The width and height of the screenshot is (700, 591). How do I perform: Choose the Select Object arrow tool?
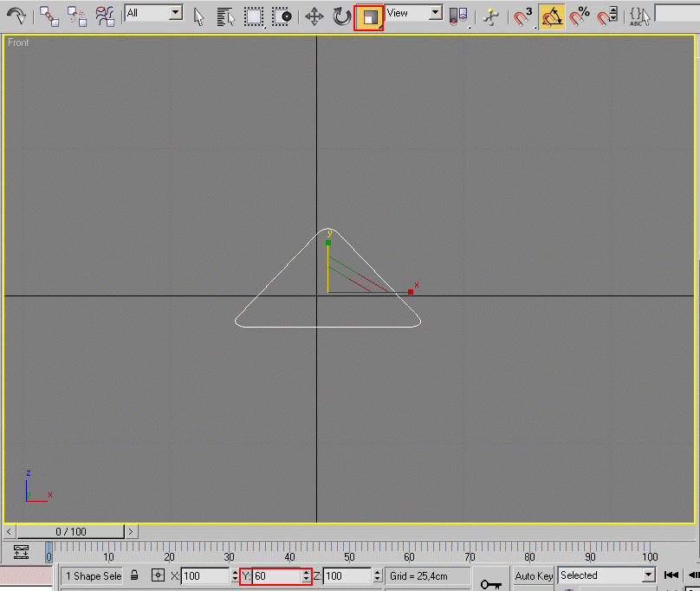click(x=198, y=17)
